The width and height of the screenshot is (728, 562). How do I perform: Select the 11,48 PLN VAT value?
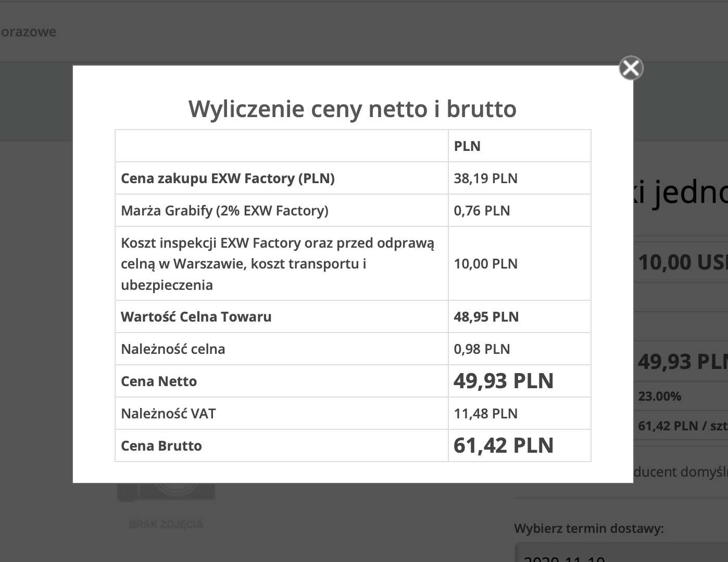point(485,414)
